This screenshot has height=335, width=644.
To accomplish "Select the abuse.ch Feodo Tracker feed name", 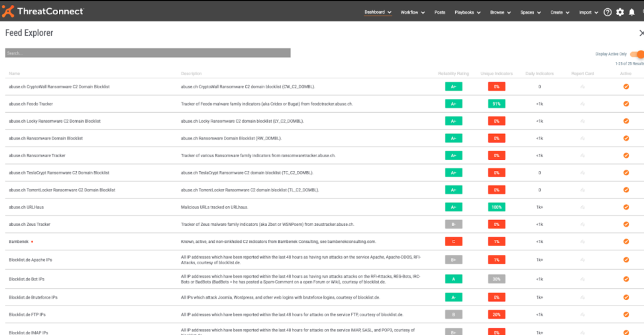I will (31, 104).
